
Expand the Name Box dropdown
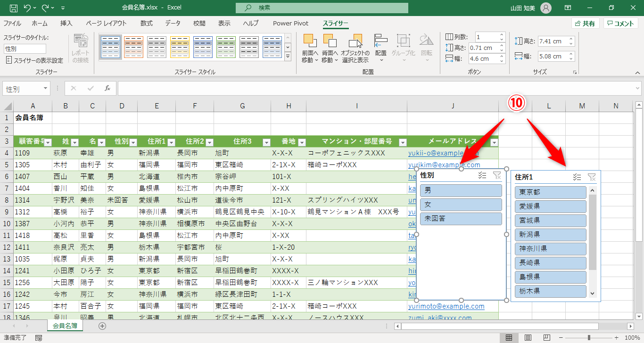coord(46,89)
